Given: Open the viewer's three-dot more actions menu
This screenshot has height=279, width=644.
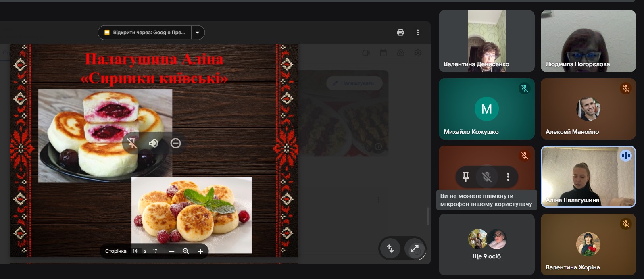Looking at the screenshot, I should pos(418,33).
